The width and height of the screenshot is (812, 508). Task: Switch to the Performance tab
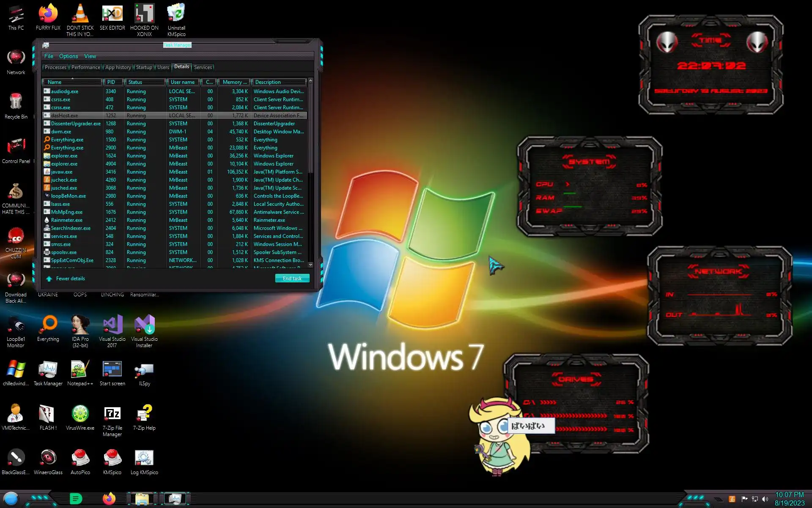click(86, 67)
